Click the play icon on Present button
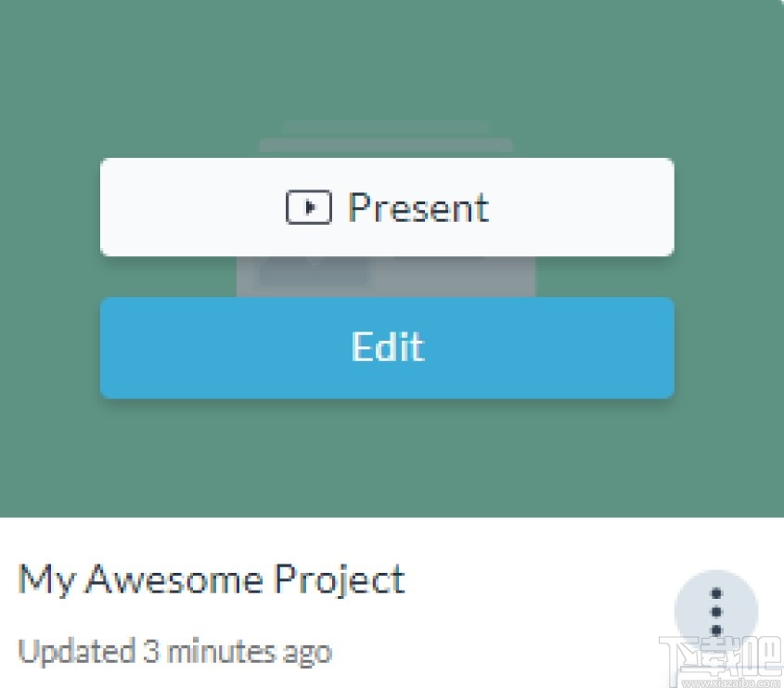The height and width of the screenshot is (688, 784). [308, 208]
